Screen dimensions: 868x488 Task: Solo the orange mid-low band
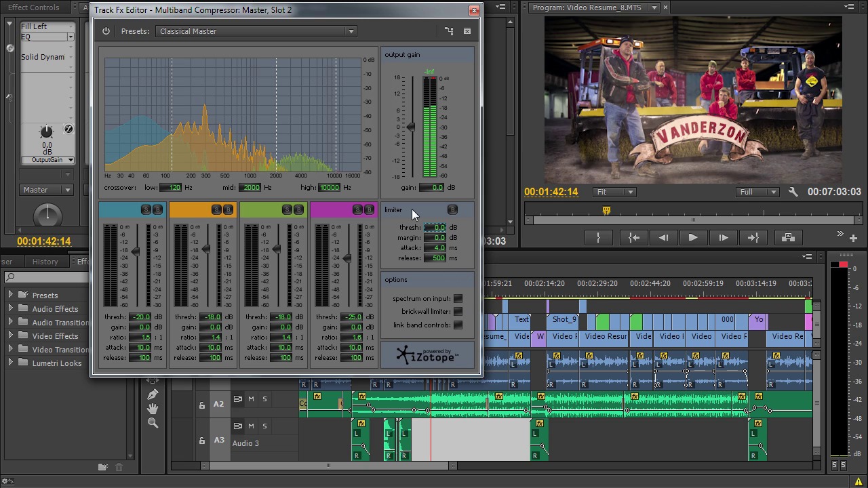pos(216,210)
